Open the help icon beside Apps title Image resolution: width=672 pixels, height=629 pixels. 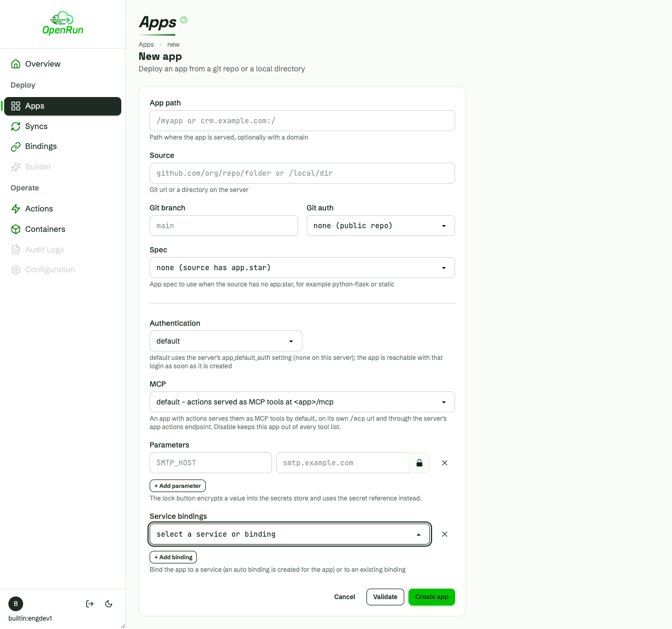tap(184, 20)
